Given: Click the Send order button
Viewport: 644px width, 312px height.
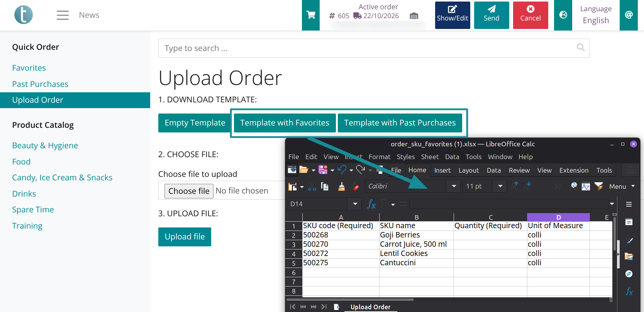Looking at the screenshot, I should coord(491,15).
